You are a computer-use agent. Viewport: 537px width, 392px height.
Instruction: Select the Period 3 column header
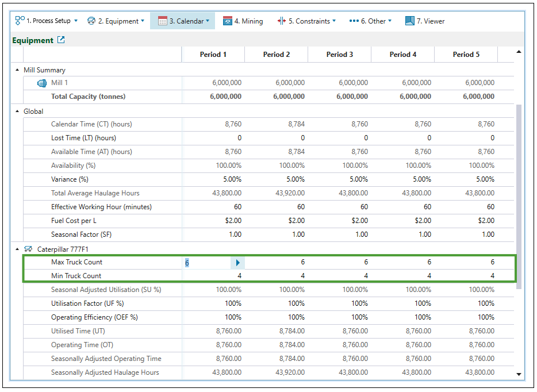339,55
